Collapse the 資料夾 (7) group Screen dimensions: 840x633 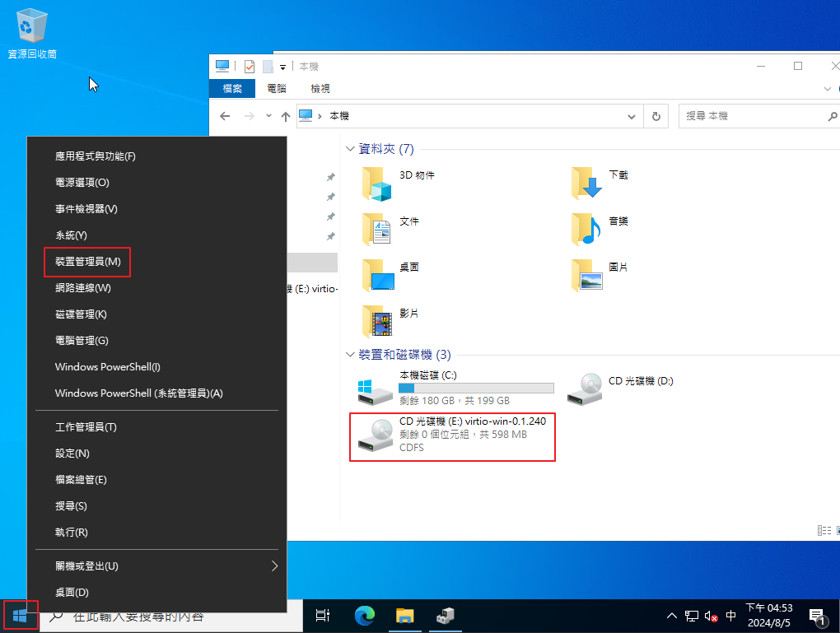[351, 149]
